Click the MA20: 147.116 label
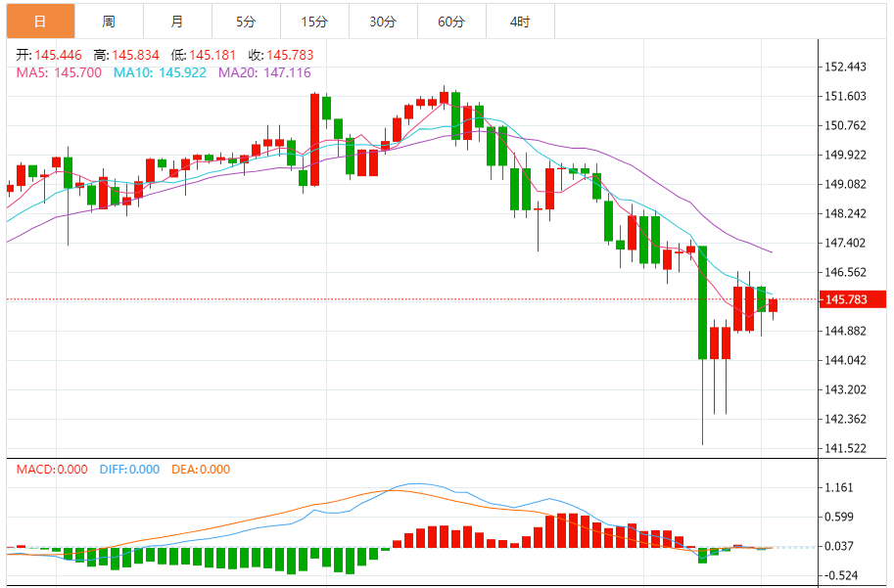The height and width of the screenshot is (588, 894). [264, 73]
